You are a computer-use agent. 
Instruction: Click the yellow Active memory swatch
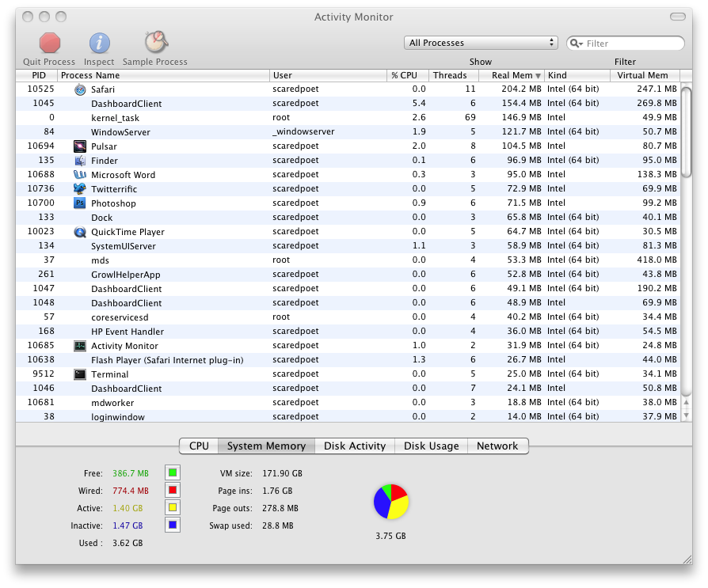(173, 508)
